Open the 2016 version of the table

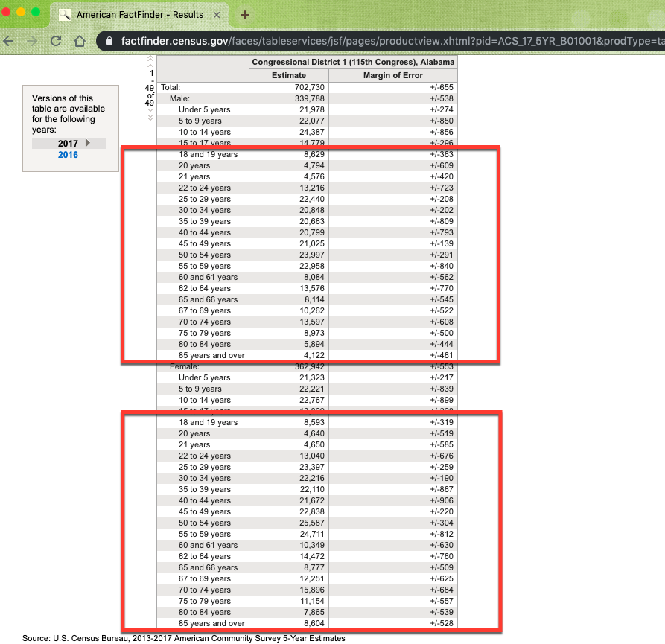(x=68, y=155)
